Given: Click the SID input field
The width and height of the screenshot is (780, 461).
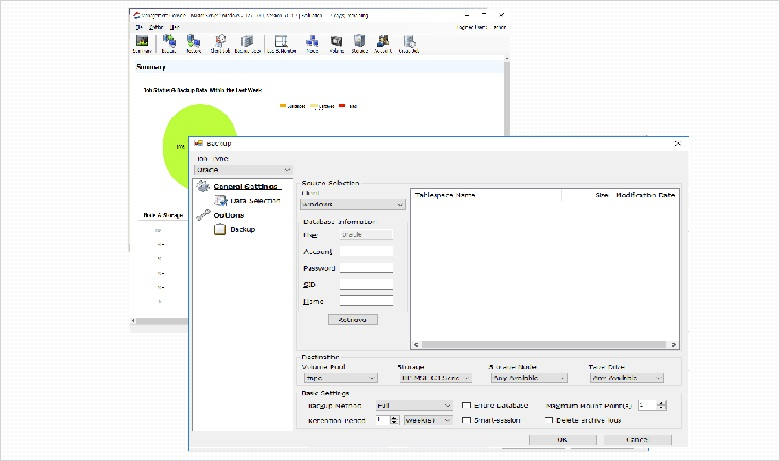Looking at the screenshot, I should [366, 284].
